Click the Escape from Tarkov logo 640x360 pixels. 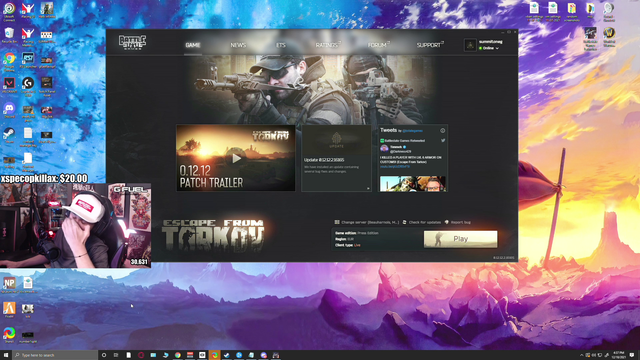[x=213, y=235]
